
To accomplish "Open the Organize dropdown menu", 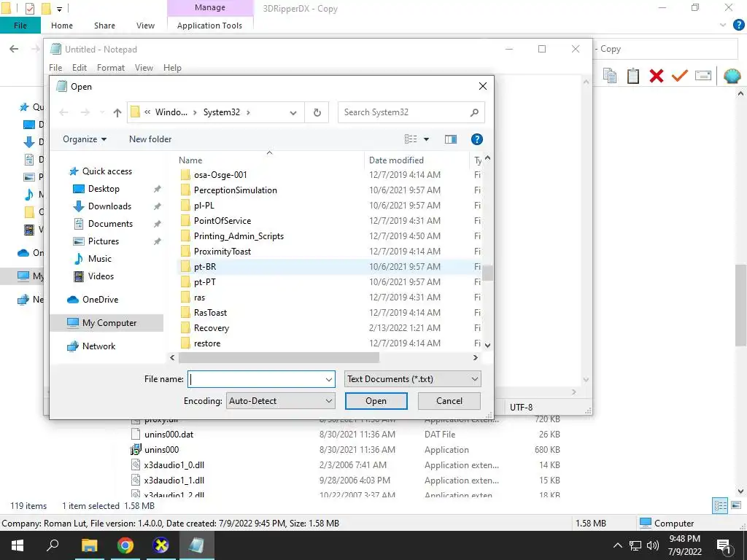I will coord(85,139).
